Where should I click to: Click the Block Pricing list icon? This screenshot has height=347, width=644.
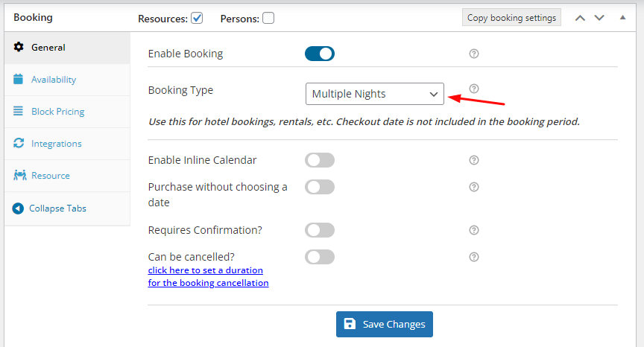(x=18, y=111)
